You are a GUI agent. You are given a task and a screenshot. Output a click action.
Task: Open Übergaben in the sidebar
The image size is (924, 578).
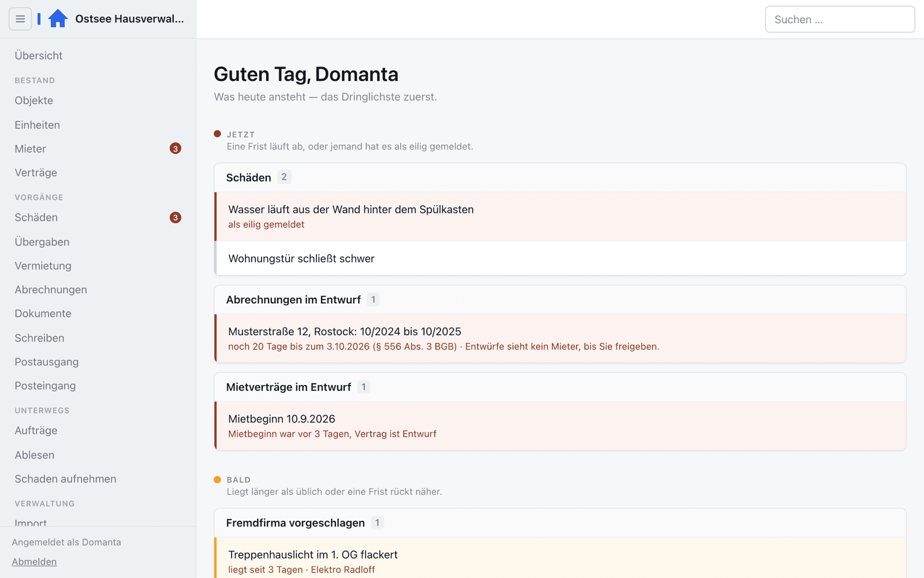point(42,242)
